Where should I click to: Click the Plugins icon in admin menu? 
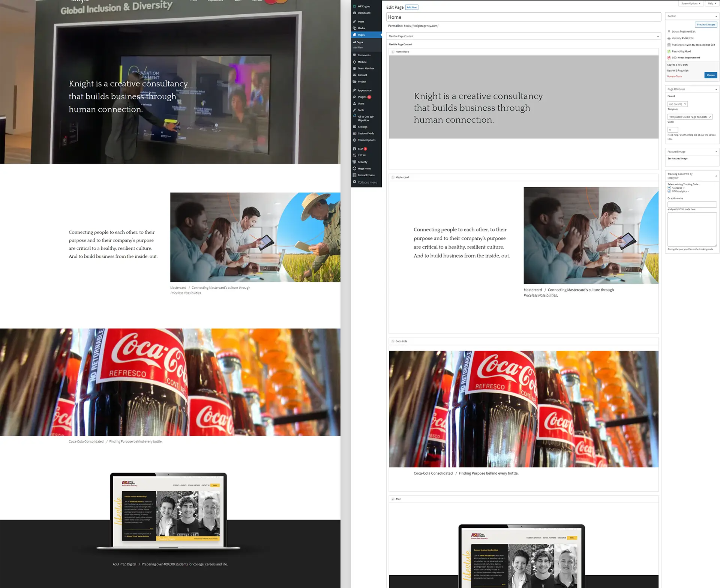354,97
